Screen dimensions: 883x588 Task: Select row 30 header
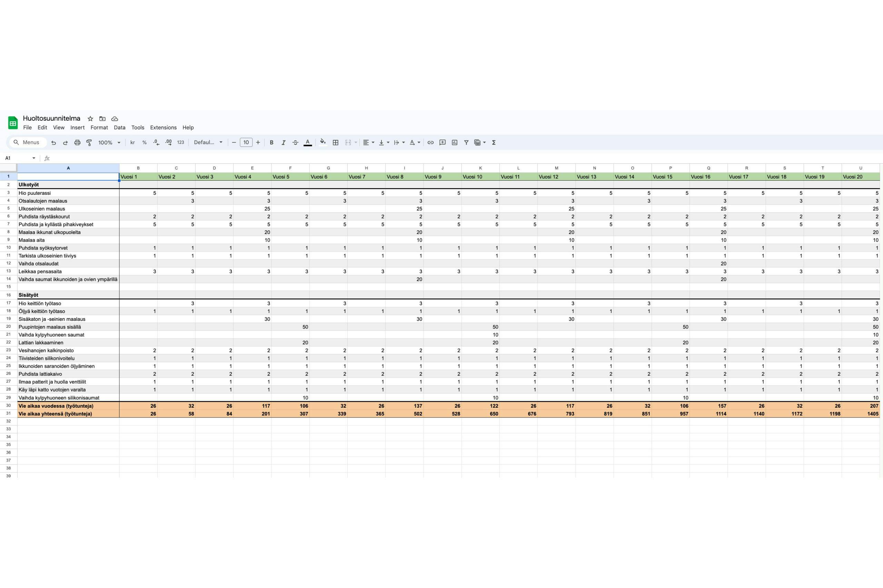9,405
